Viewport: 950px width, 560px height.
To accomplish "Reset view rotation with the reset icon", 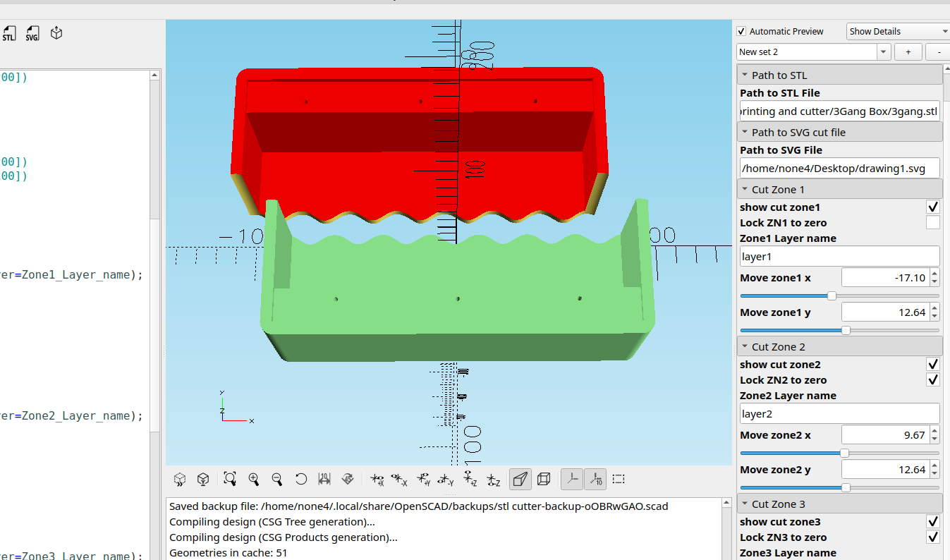I will 301,479.
